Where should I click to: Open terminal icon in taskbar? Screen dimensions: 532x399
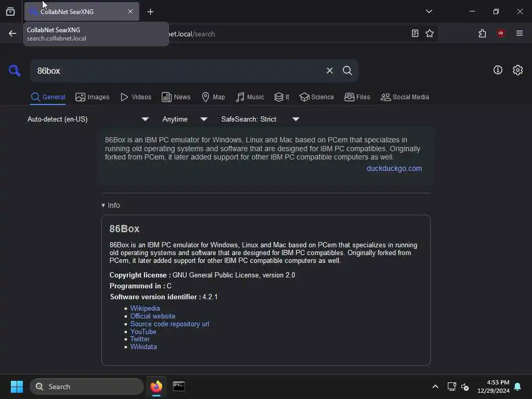click(x=179, y=387)
